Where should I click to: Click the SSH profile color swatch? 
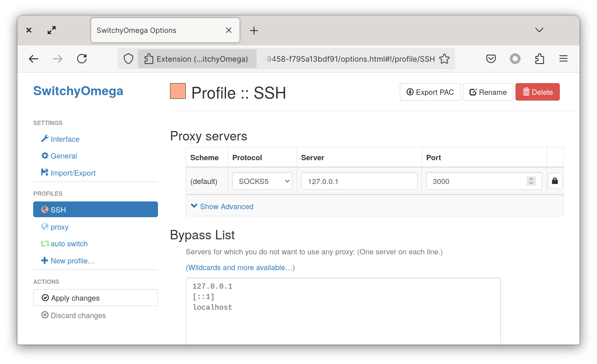click(178, 91)
